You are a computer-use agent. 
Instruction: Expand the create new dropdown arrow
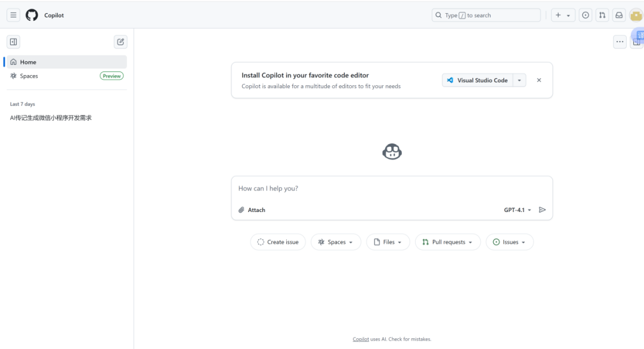(x=568, y=15)
